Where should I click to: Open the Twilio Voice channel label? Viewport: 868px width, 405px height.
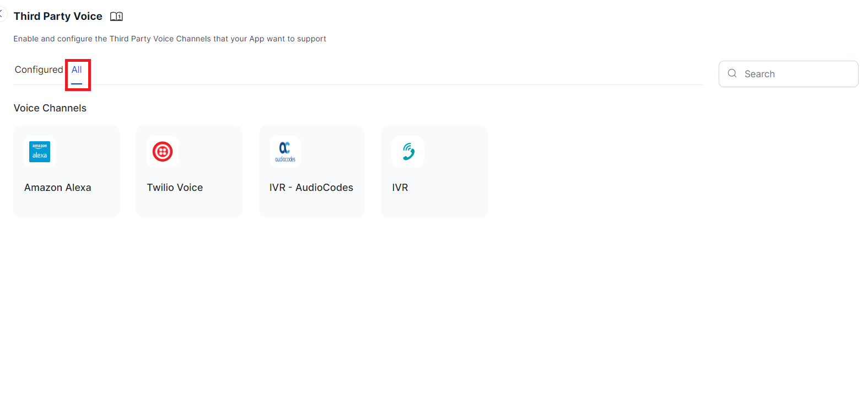pos(175,188)
